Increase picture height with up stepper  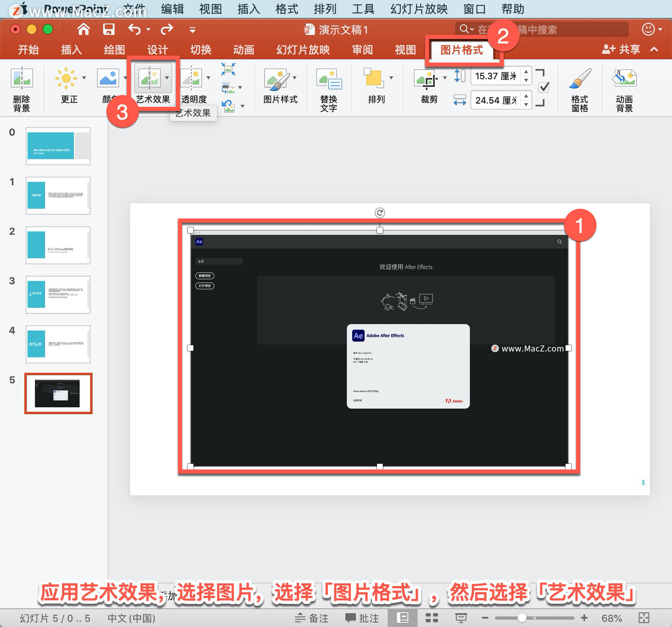click(x=526, y=71)
